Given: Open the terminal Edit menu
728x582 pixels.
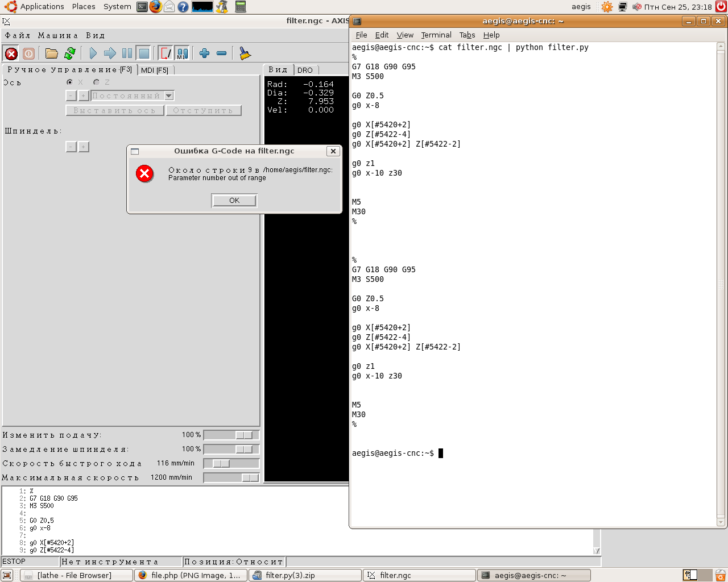Looking at the screenshot, I should click(382, 35).
